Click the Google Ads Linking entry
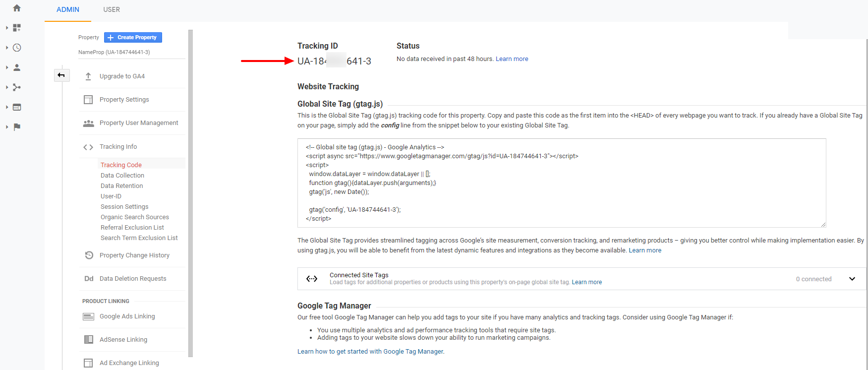Viewport: 868px width, 370px height. point(127,316)
